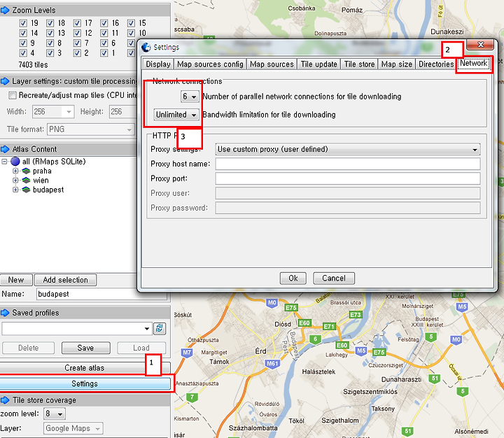Click the layer icon beside praha
Screen dimensions: 504x438
(x=26, y=171)
